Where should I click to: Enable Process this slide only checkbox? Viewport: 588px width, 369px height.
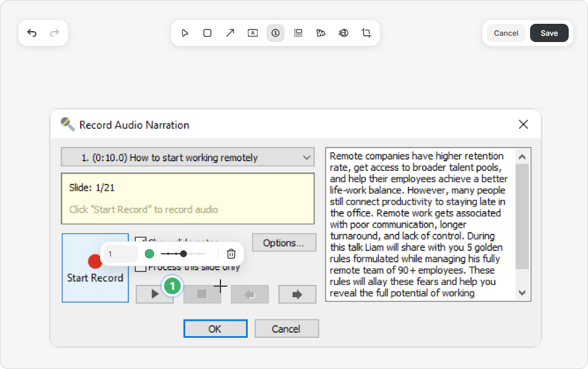pyautogui.click(x=140, y=268)
